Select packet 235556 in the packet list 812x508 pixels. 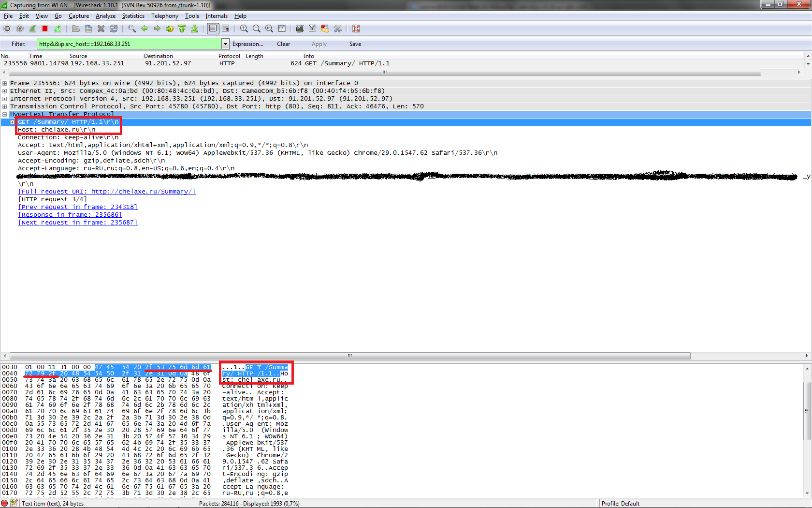(x=401, y=63)
